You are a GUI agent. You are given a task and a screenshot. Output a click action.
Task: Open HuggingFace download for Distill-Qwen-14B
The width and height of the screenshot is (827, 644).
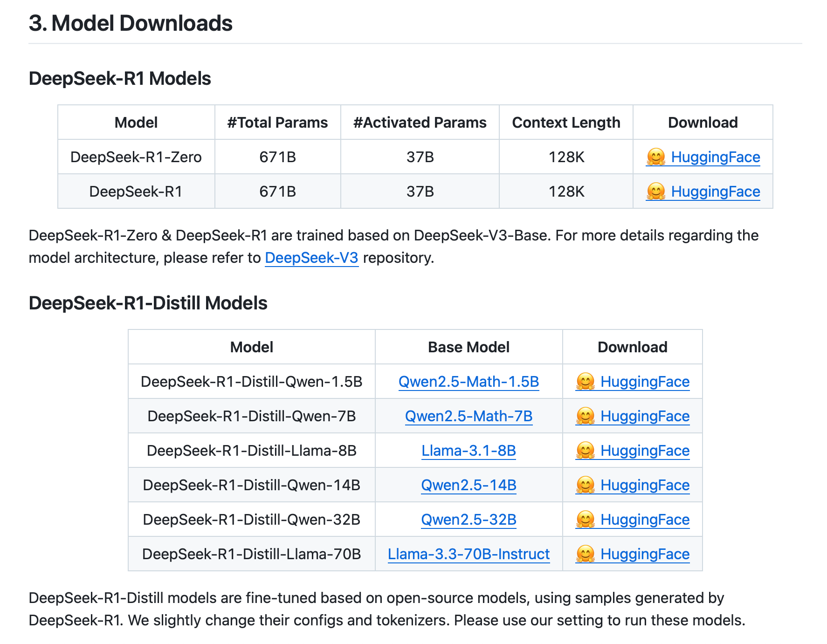[x=633, y=485]
